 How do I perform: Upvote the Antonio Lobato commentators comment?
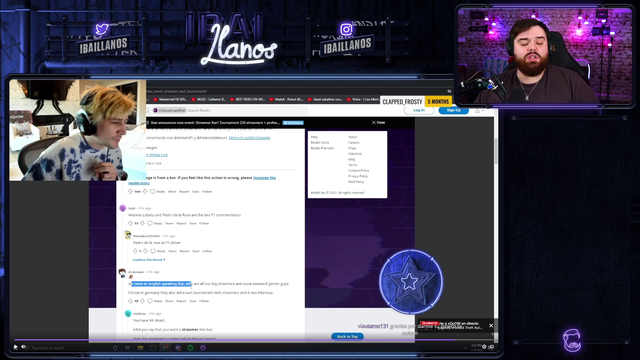click(131, 223)
